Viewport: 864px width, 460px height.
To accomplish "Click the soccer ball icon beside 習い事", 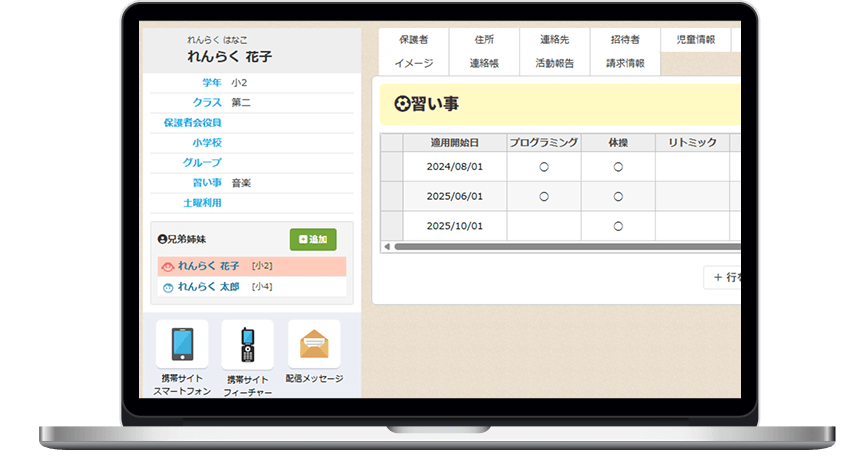I will pos(402,104).
